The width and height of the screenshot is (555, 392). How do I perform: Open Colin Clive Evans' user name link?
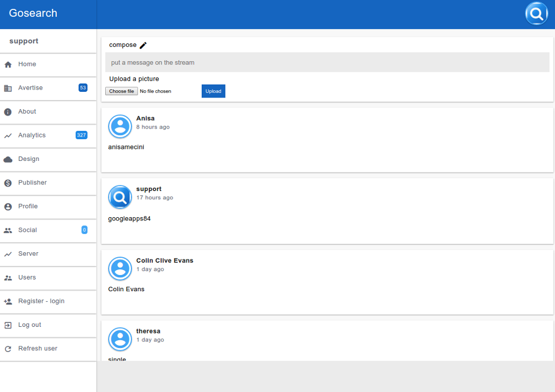[164, 261]
